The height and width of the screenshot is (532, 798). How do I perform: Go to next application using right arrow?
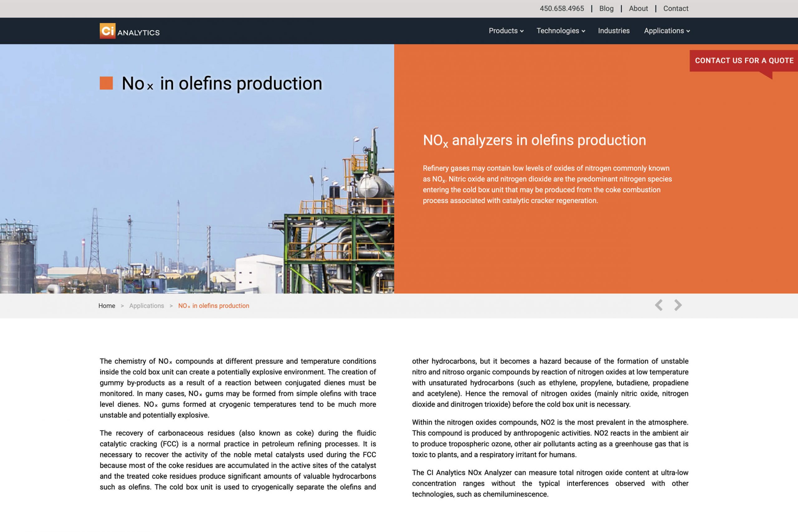(678, 305)
